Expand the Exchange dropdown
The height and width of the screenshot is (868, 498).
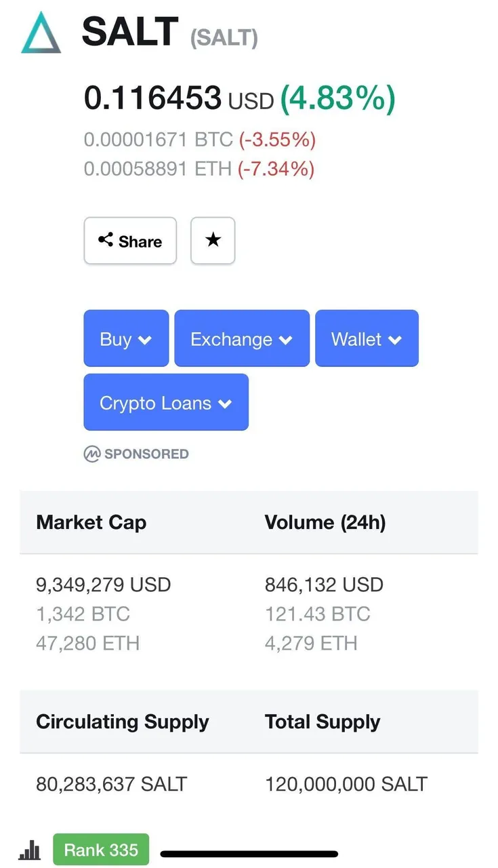pyautogui.click(x=242, y=338)
